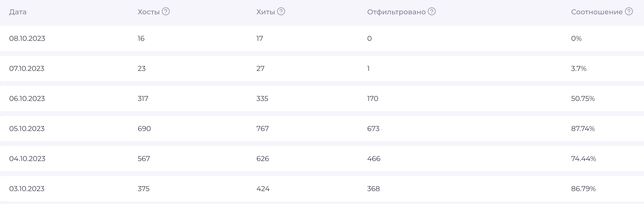
Task: Click the help icon next to Хосты
Action: [x=166, y=12]
